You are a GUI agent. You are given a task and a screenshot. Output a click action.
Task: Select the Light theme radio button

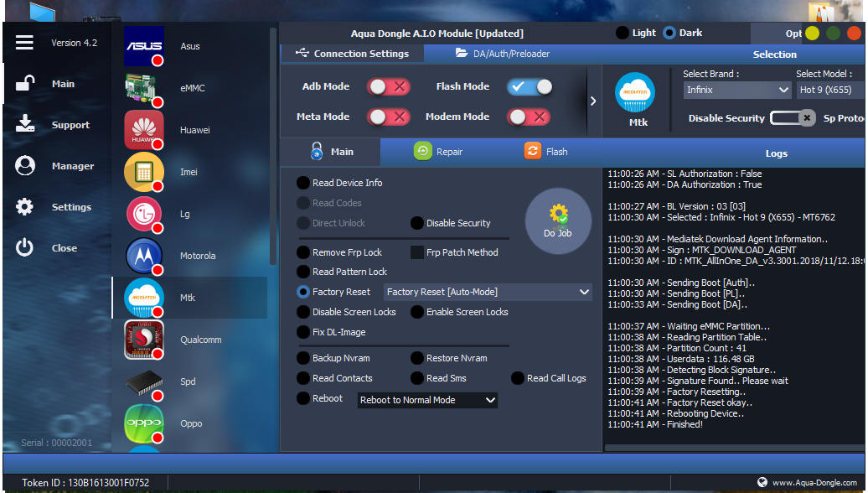[623, 33]
